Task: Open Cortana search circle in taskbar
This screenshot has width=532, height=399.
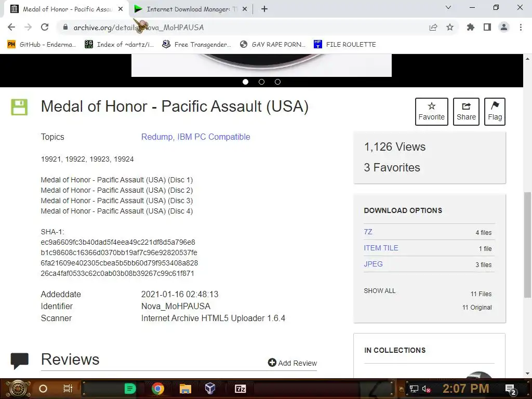Action: (43, 389)
